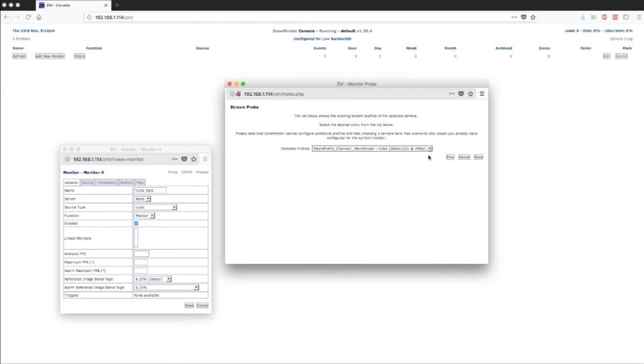Click the bookmark star in the main toolbar
The image size is (644, 364).
tap(533, 17)
